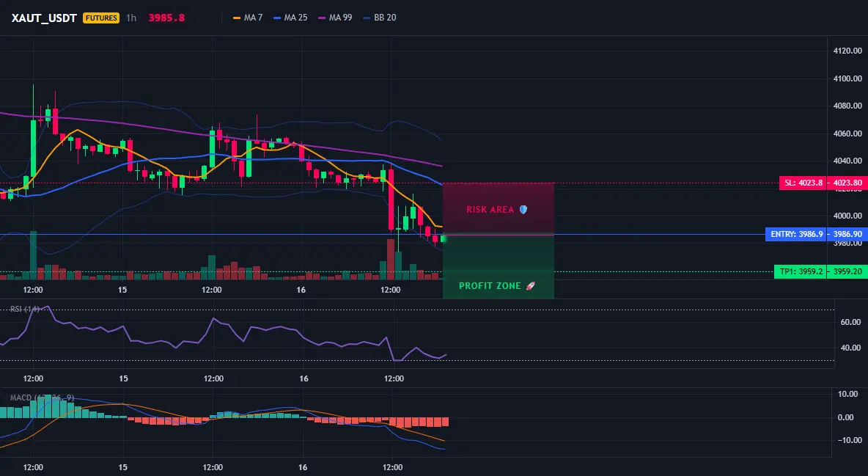Click the rocket icon beside PROFIT ZONE
This screenshot has width=868, height=476.
530,286
